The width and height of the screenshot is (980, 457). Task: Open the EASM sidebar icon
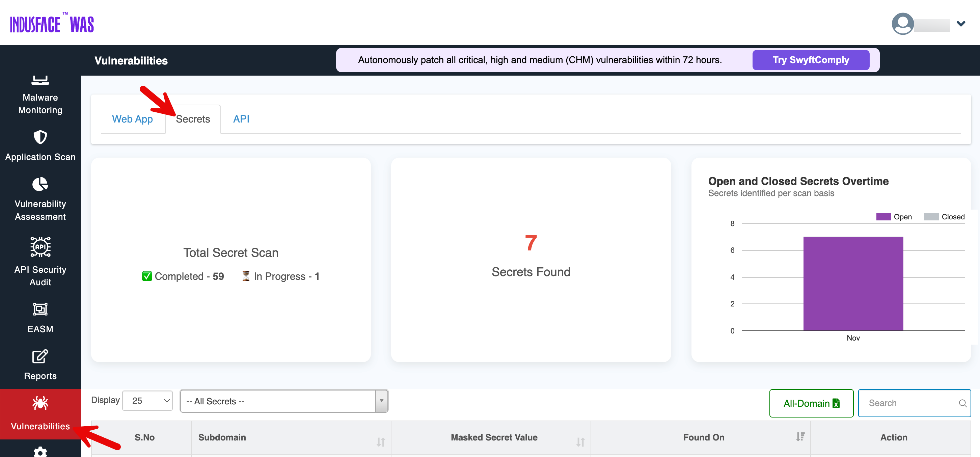pos(40,309)
